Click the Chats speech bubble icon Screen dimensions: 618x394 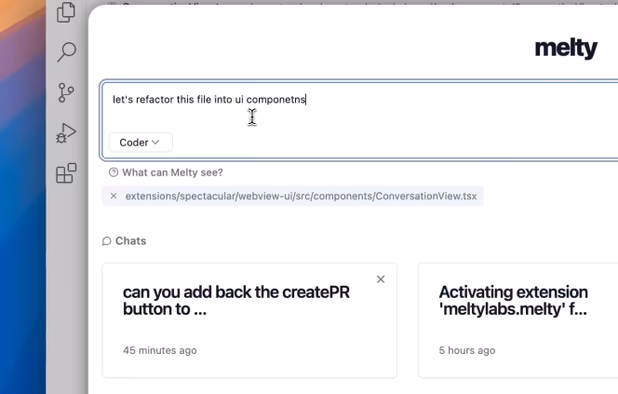click(106, 241)
